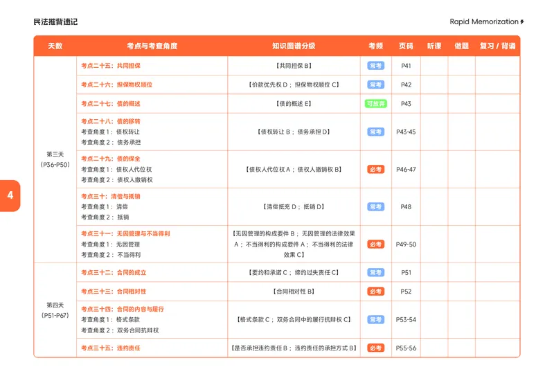This screenshot has height=392, width=554.
Task: Click the 【要约和承诺 C;缔约过失责任 C】 cell
Action: (294, 272)
